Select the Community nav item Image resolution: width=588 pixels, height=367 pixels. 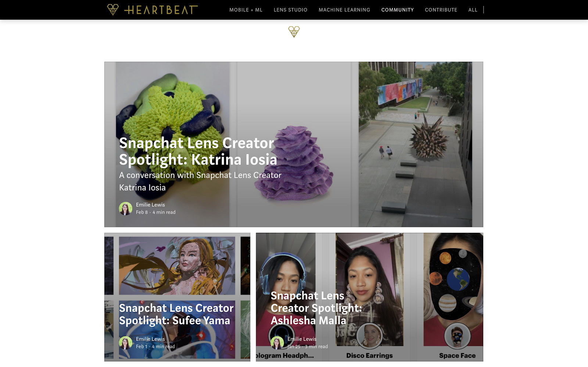[x=397, y=10]
